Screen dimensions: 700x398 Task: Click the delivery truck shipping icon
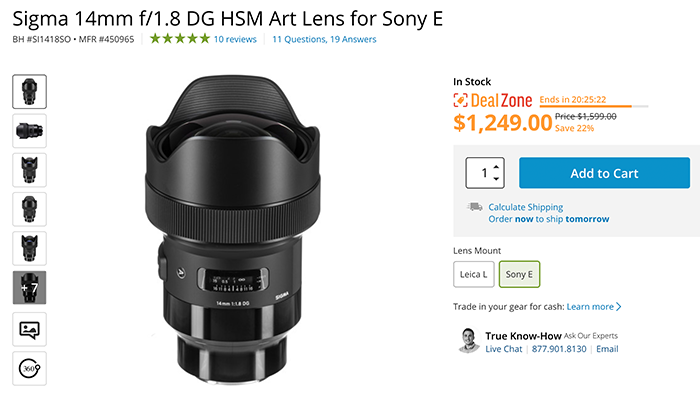point(475,207)
